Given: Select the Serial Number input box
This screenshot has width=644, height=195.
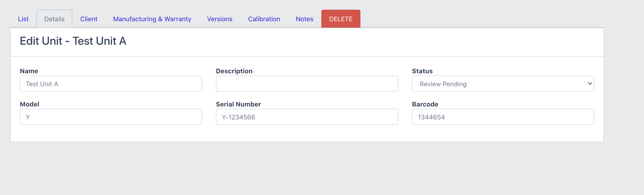Looking at the screenshot, I should [x=307, y=117].
